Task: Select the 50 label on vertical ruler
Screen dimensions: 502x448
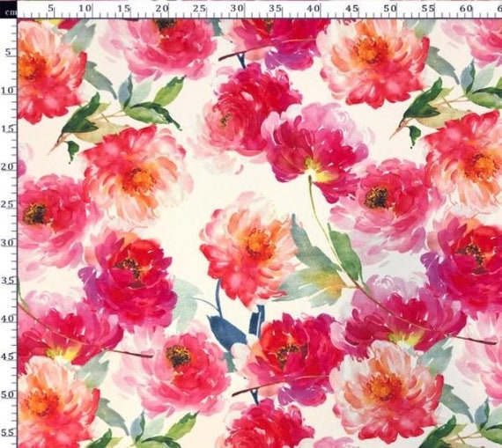Action: (x=8, y=394)
